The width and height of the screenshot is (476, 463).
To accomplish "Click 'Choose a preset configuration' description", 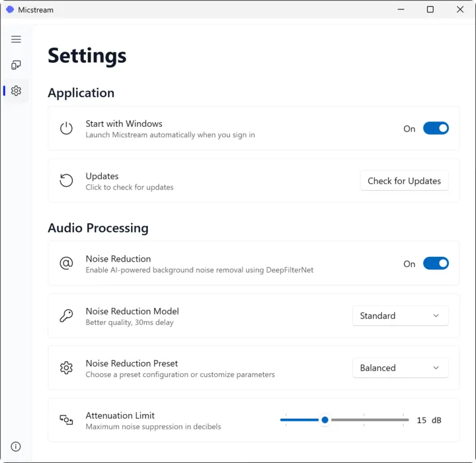I will click(180, 374).
